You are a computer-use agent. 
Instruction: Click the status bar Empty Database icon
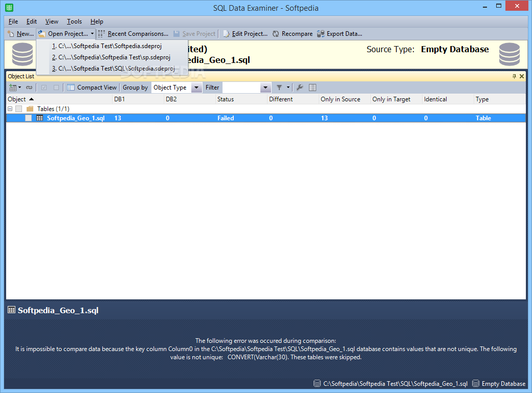476,383
